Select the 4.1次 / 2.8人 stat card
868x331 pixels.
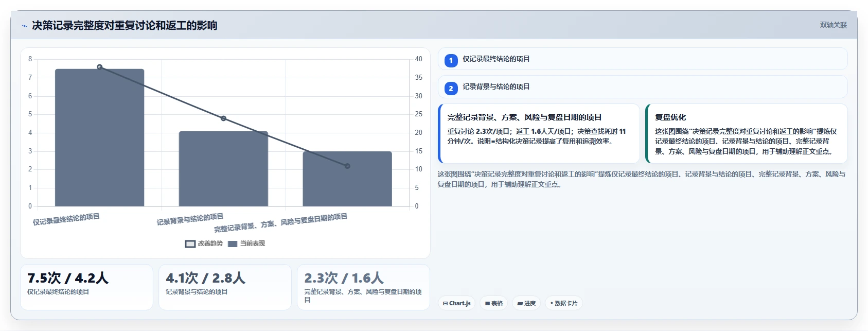[x=225, y=287]
